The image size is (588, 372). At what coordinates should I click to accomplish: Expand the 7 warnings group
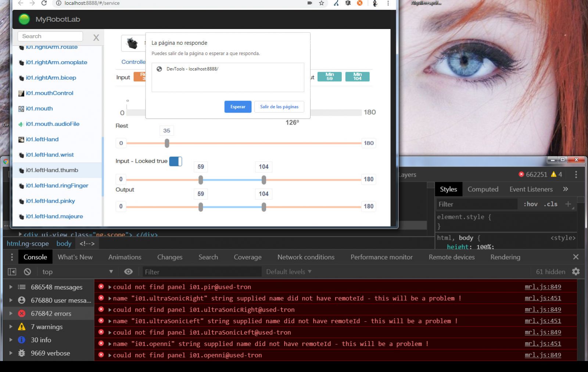tap(11, 327)
